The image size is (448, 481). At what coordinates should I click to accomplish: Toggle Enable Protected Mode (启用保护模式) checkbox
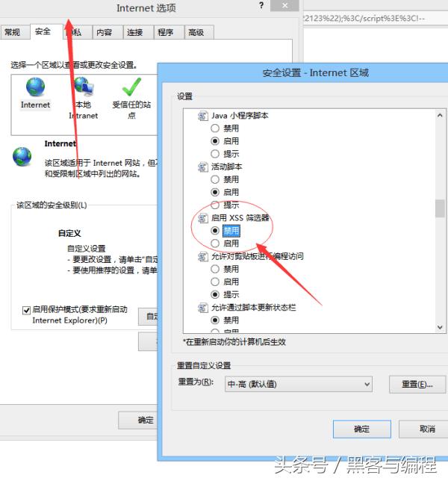[26, 310]
